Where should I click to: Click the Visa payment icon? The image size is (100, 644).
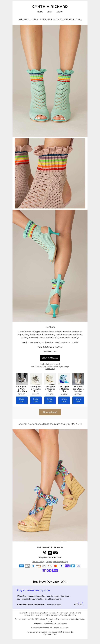click(78, 566)
